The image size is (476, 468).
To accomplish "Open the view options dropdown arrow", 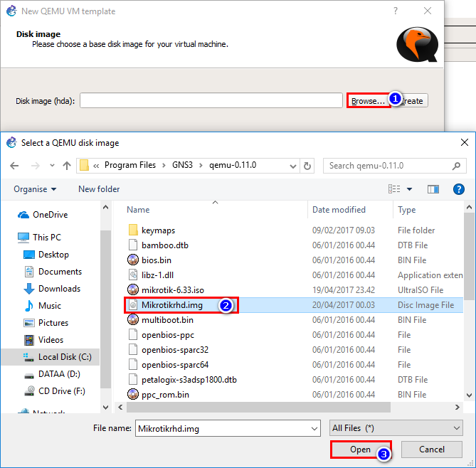I will coord(410,189).
